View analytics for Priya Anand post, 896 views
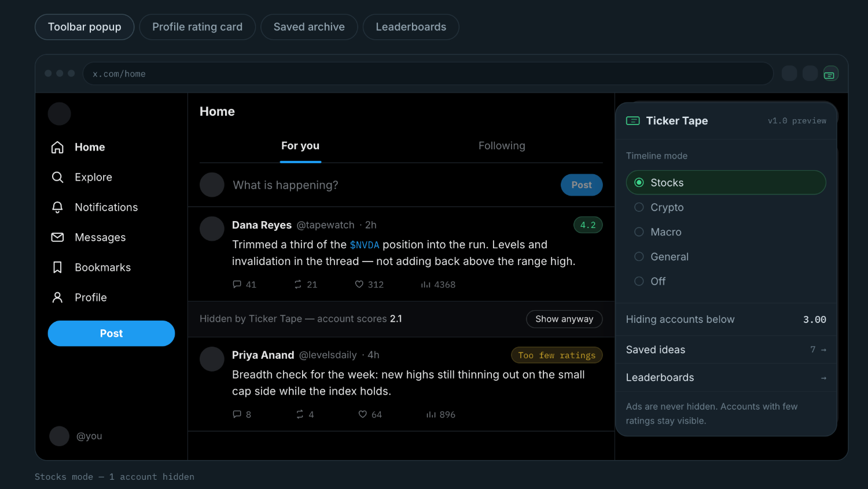Screen dimensions: 868x489 441,414
